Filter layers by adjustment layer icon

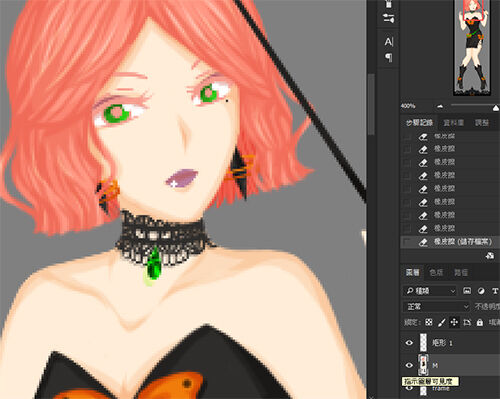tap(481, 291)
